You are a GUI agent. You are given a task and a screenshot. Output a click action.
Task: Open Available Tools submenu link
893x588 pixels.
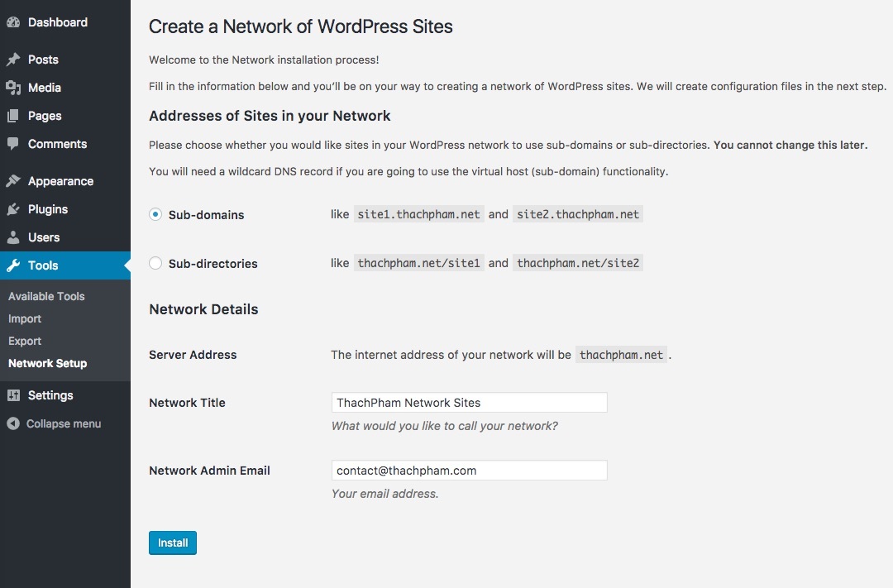46,296
